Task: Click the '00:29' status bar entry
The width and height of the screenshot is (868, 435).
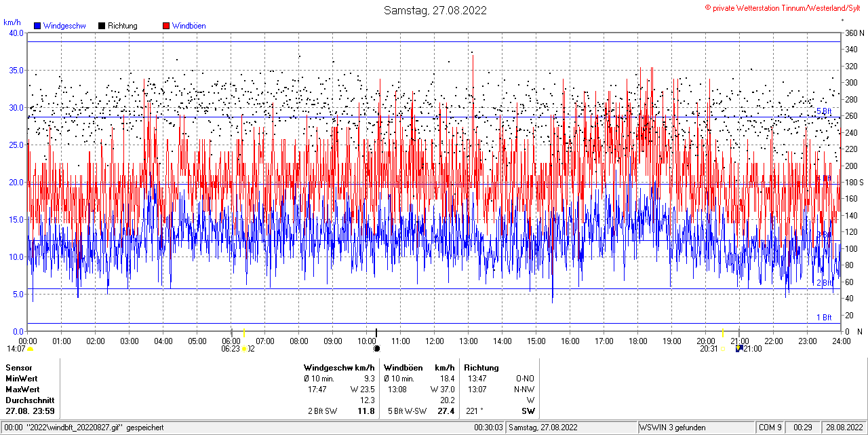Action: click(803, 428)
